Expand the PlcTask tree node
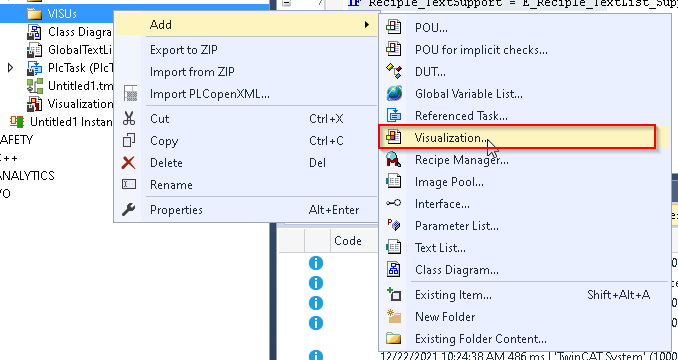The width and height of the screenshot is (678, 360). 11,68
